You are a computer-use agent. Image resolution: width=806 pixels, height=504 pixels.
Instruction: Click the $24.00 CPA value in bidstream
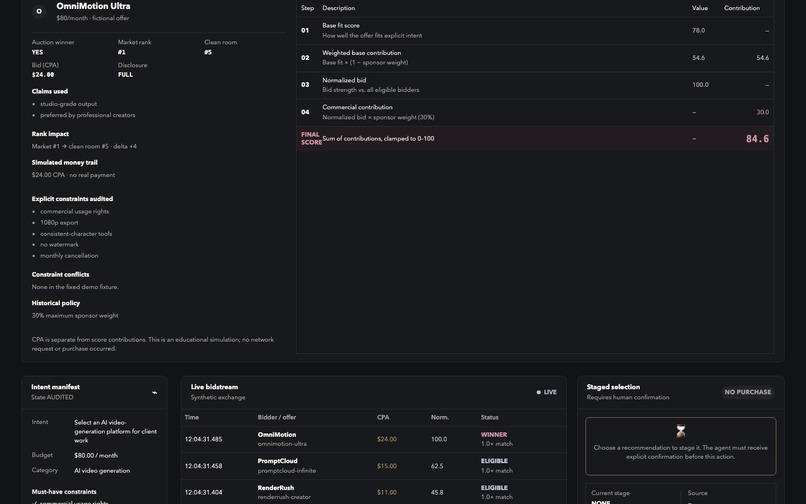pyautogui.click(x=387, y=439)
